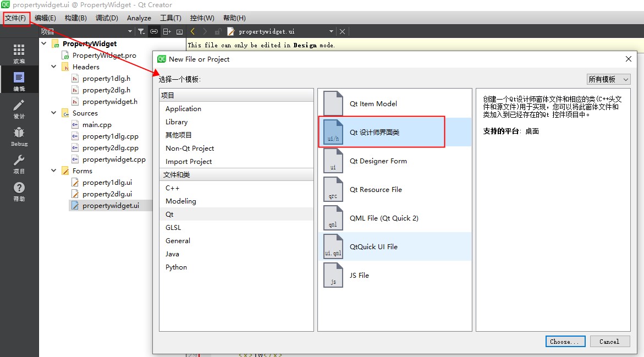Open the Debug menu

tap(107, 18)
